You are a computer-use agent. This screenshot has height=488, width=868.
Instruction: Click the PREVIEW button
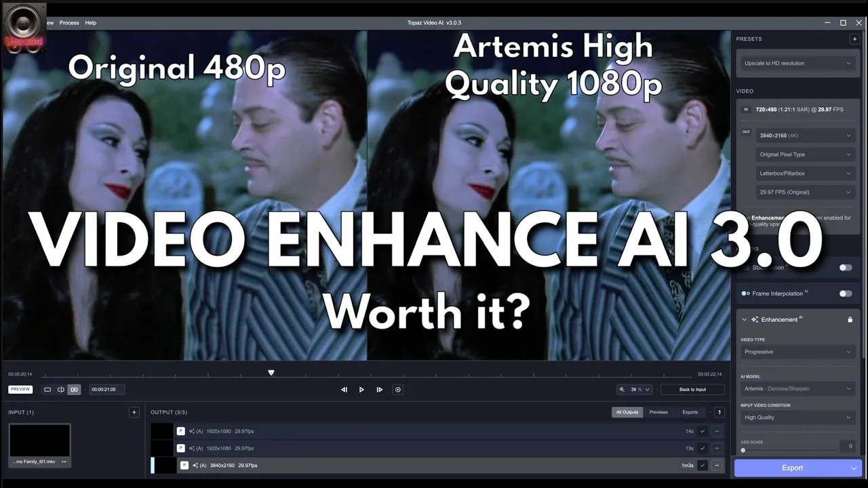click(20, 389)
